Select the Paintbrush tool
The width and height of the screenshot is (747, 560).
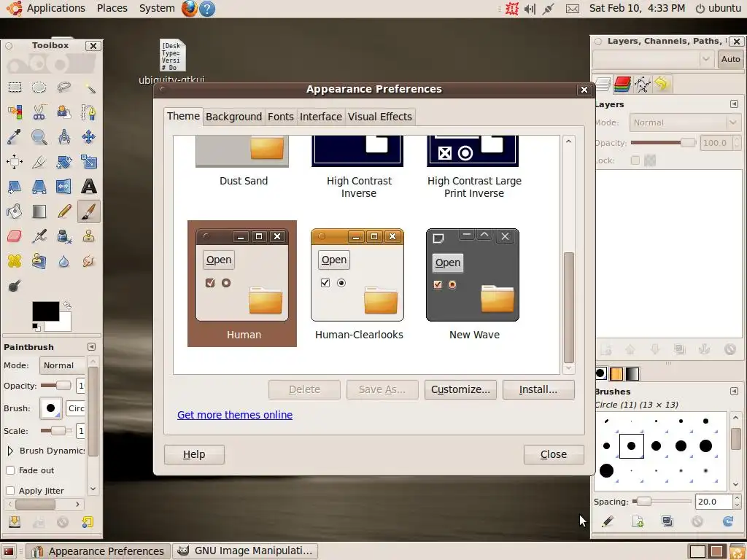click(88, 211)
